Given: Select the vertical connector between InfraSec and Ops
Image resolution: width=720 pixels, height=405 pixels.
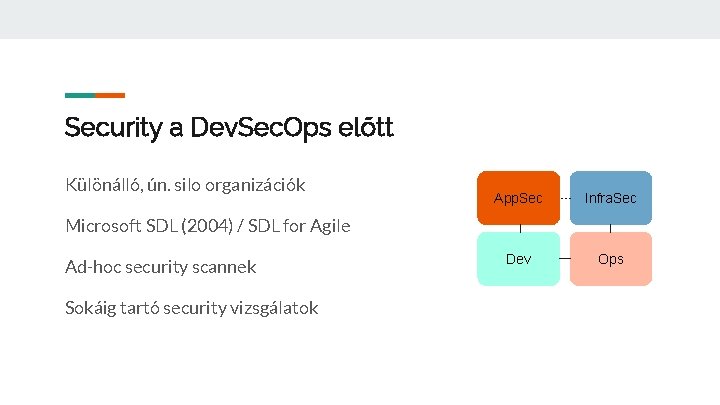Looking at the screenshot, I should (x=610, y=228).
